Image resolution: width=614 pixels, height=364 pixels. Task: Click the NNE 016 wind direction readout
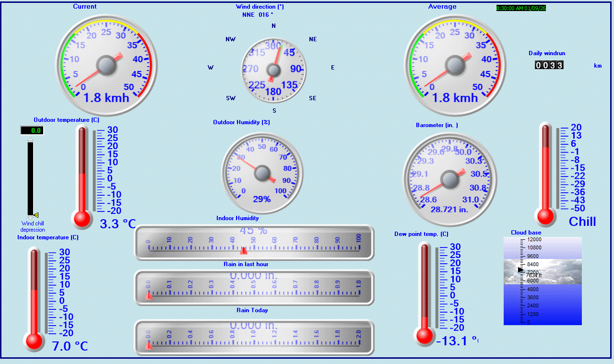(x=258, y=15)
